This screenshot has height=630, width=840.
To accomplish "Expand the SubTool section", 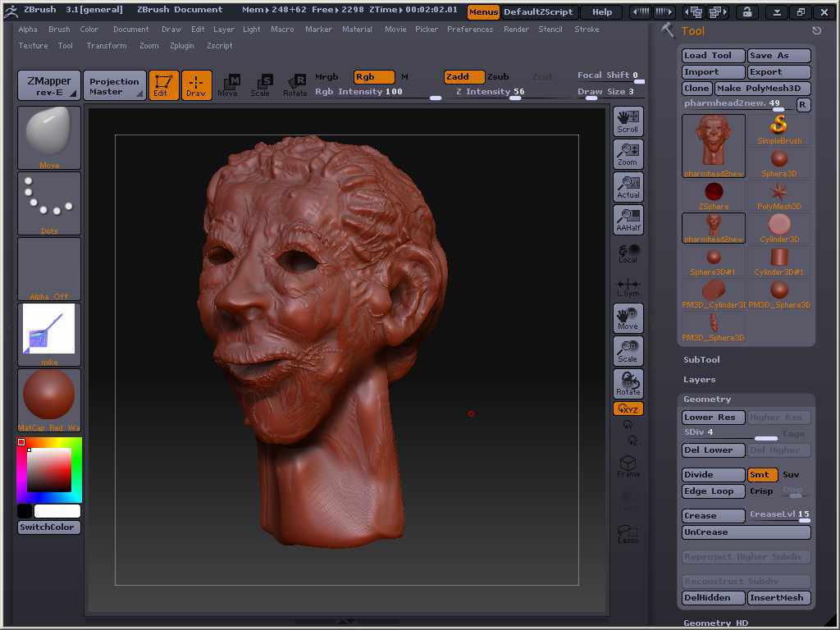I will point(701,359).
